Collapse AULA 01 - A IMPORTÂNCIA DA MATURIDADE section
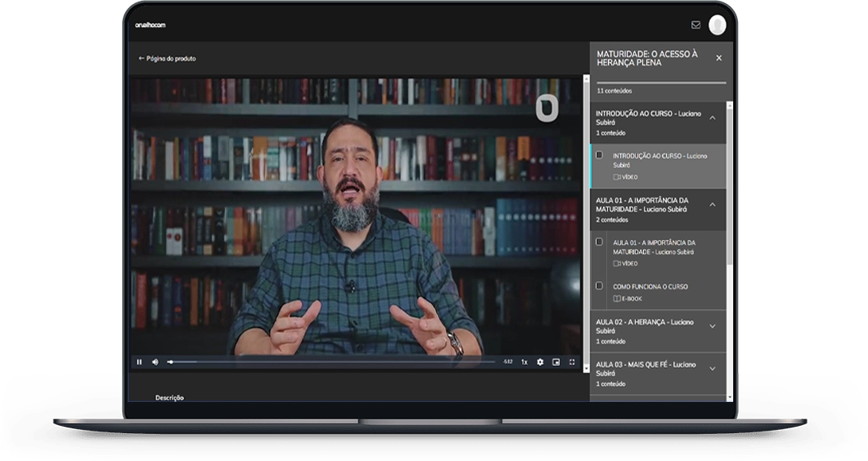Screen dimensions: 868x461 tap(712, 205)
